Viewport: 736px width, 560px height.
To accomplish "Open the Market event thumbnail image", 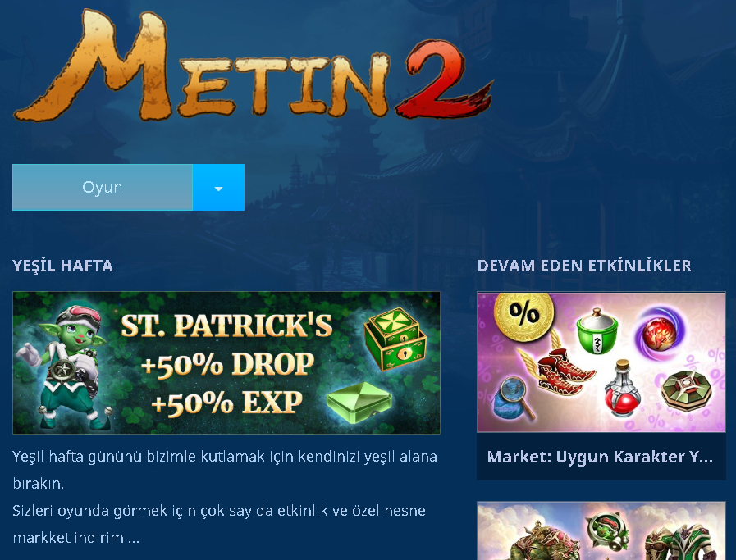I will point(601,362).
